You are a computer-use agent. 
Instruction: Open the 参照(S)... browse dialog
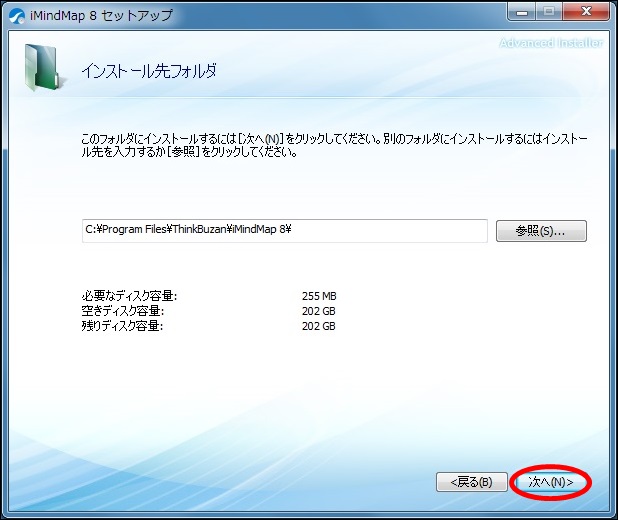tap(541, 231)
